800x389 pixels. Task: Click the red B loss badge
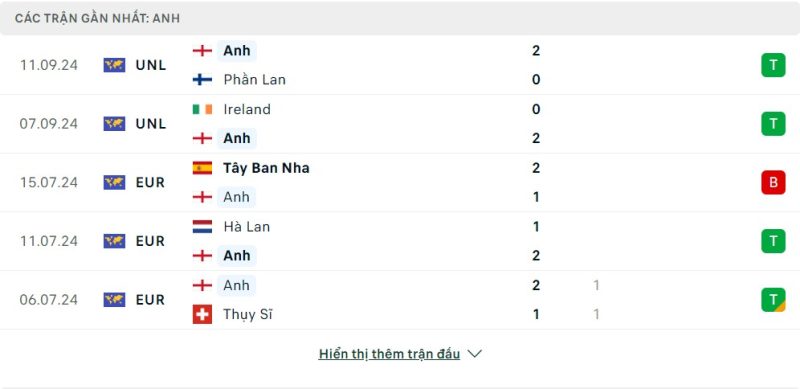click(x=773, y=182)
